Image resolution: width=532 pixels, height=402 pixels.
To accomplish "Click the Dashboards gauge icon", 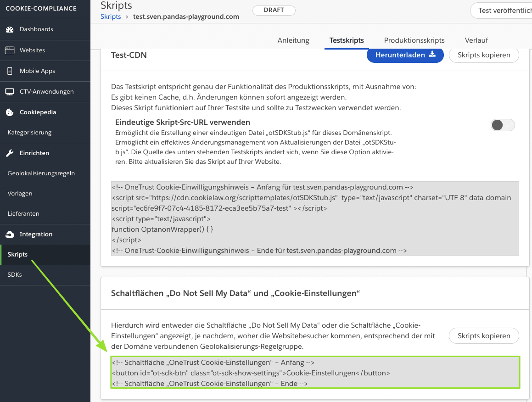I will (x=10, y=29).
